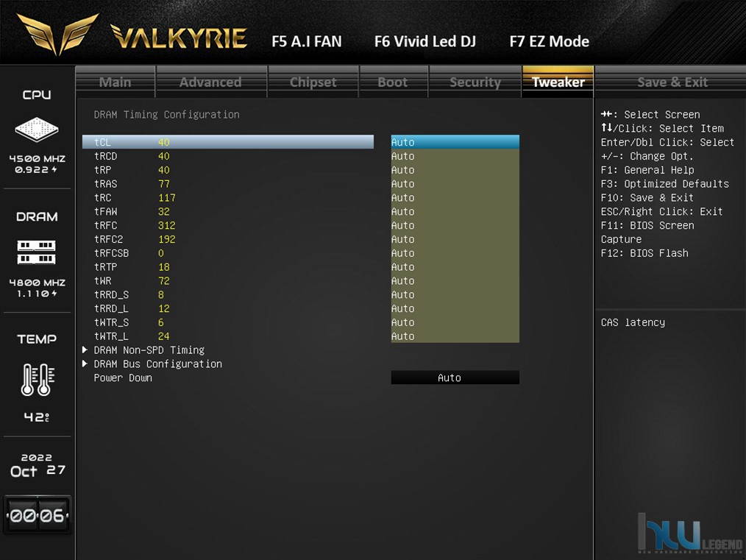
Task: Click the 42 degree temperature readout
Action: tap(37, 417)
